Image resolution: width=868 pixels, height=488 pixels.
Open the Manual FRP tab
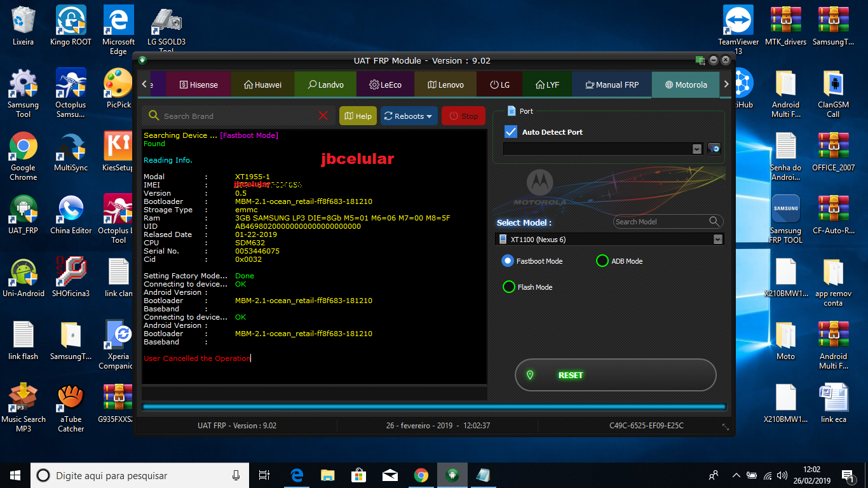coord(611,85)
